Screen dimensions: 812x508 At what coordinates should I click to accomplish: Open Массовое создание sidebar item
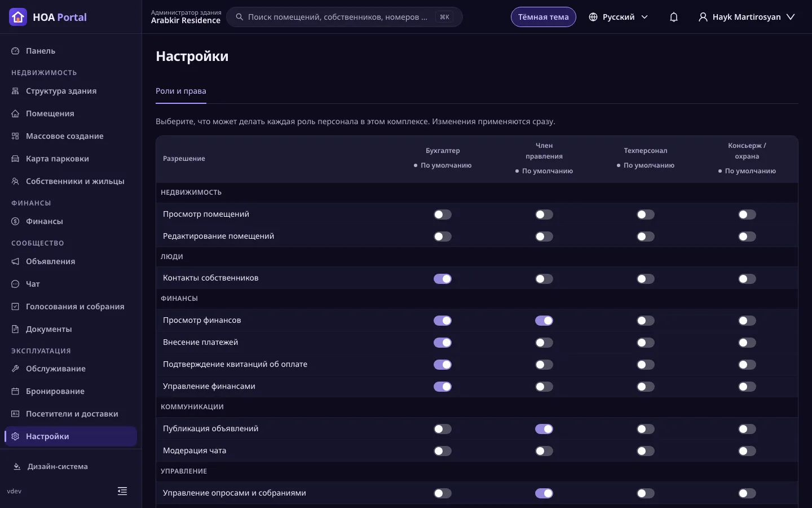coord(70,136)
